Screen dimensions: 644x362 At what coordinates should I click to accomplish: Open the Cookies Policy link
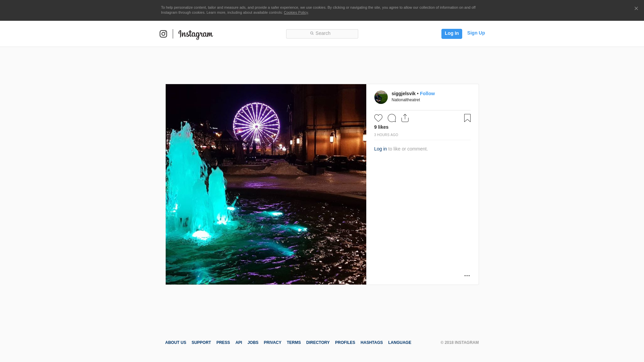tap(296, 12)
